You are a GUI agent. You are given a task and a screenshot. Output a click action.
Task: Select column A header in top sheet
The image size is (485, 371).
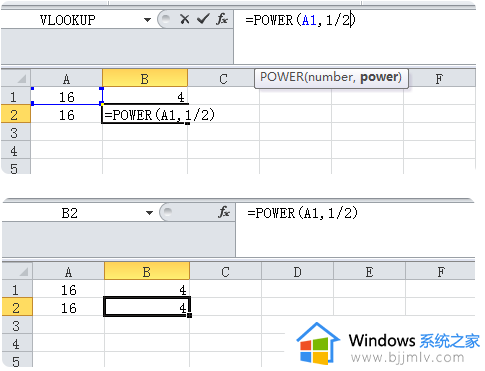(x=66, y=79)
